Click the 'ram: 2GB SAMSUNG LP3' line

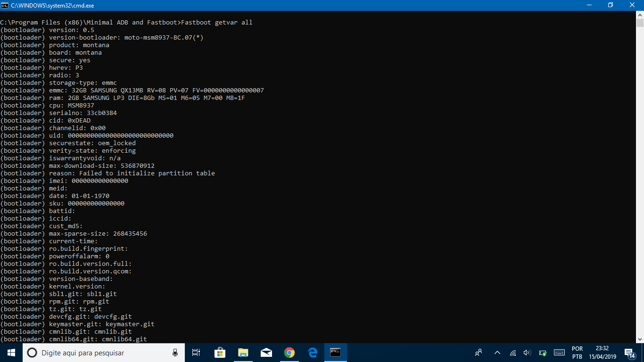pyautogui.click(x=123, y=98)
